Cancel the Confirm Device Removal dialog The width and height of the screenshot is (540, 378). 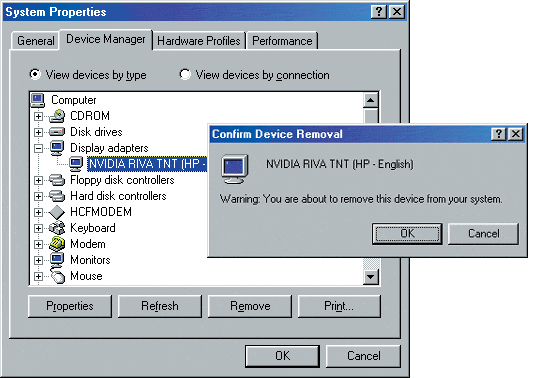[x=484, y=234]
